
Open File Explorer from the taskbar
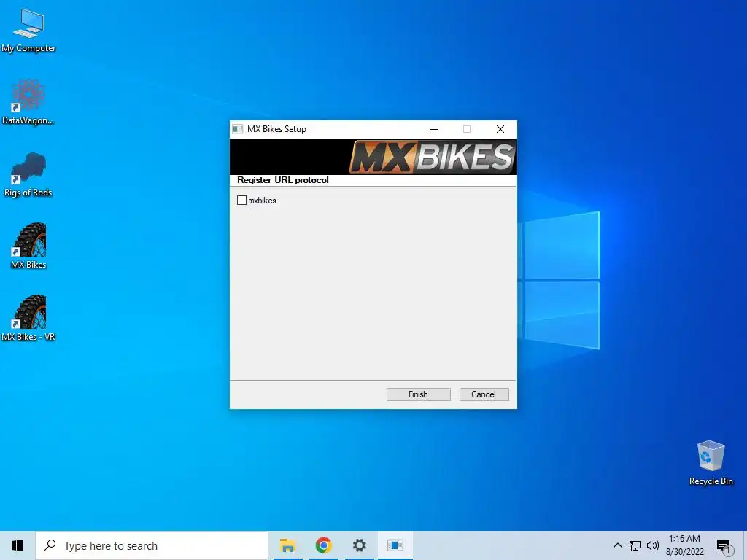pyautogui.click(x=287, y=545)
